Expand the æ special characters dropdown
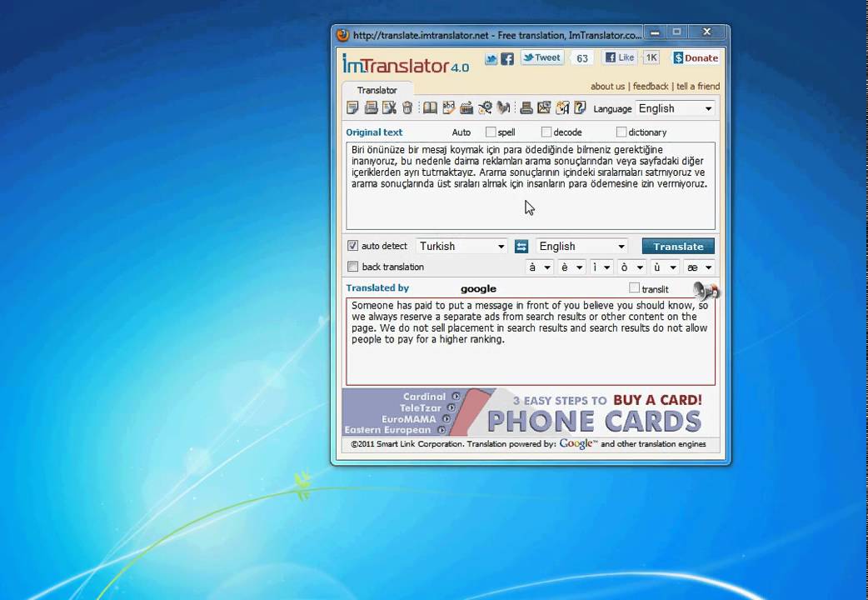Viewport: 868px width, 600px height. pyautogui.click(x=699, y=267)
